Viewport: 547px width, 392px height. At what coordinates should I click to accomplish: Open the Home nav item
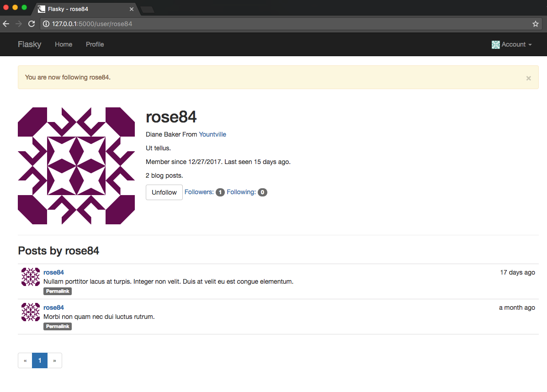click(64, 45)
